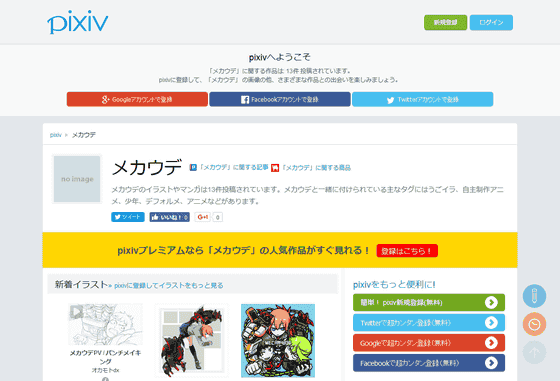Click the green 新規登録 button

click(445, 22)
